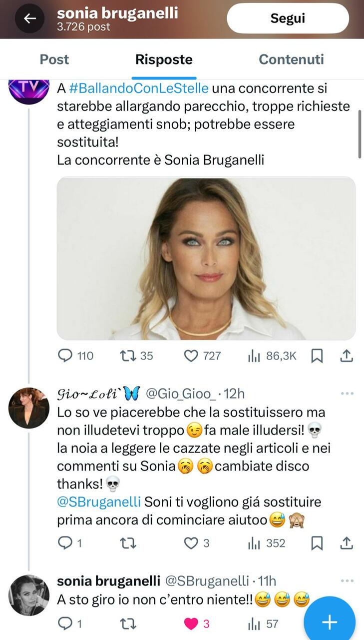Open the Sonia Bruganelli photo
Image resolution: width=364 pixels, height=640 pixels.
(206, 258)
